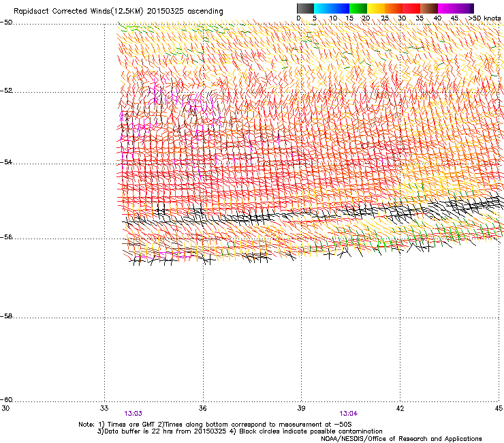Click the longitude axis label '39'
Screen dimensions: 504x443
point(301,408)
